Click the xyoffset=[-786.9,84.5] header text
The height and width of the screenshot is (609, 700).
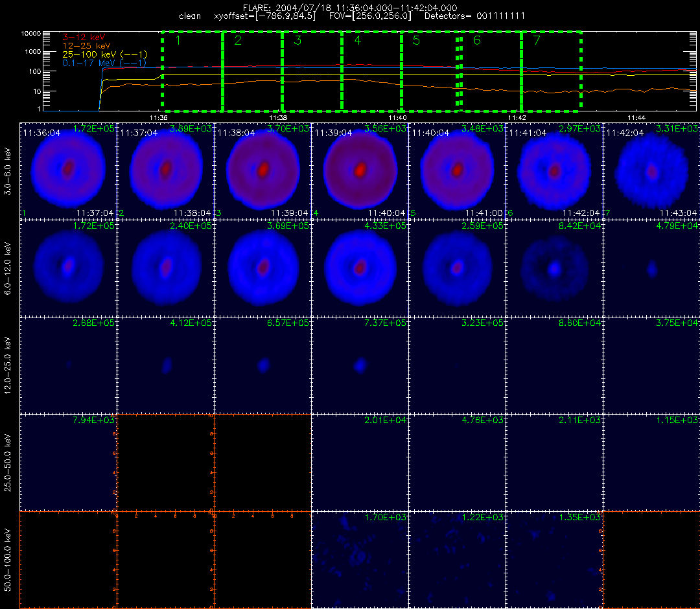(x=264, y=16)
